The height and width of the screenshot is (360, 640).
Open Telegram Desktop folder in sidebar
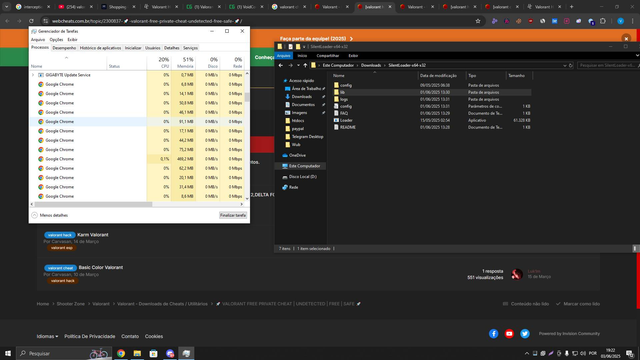(x=307, y=137)
